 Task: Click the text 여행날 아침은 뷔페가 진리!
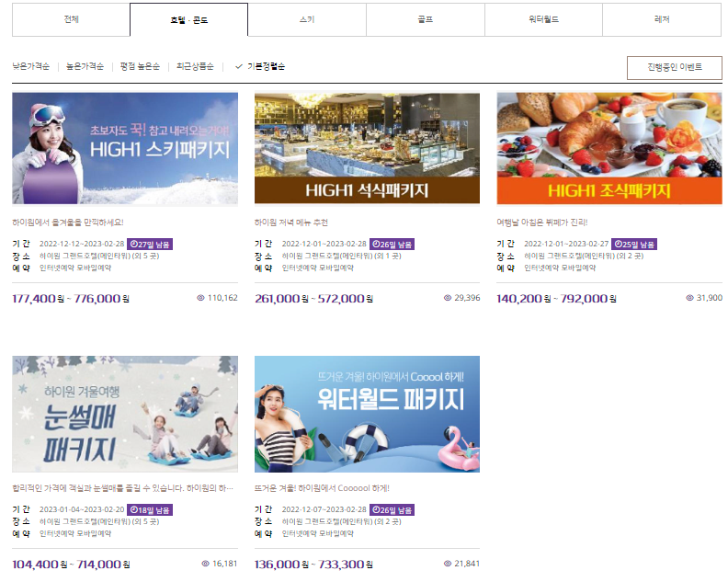pyautogui.click(x=542, y=223)
